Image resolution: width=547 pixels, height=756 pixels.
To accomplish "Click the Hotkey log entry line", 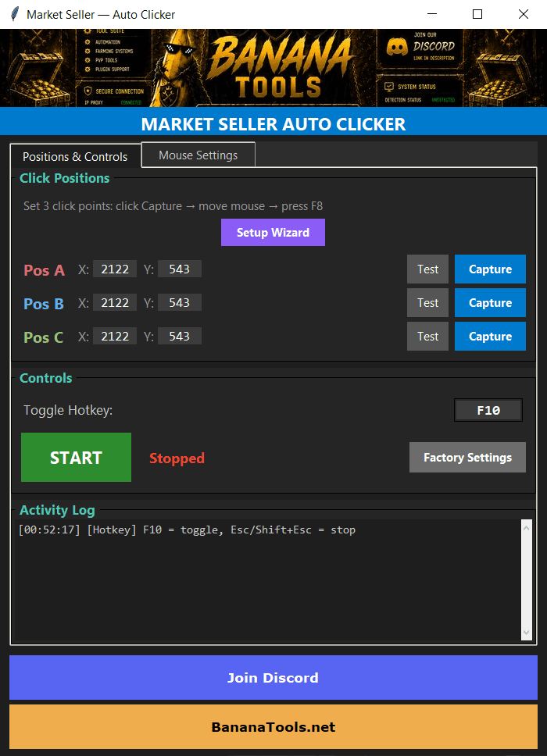I will pyautogui.click(x=187, y=530).
